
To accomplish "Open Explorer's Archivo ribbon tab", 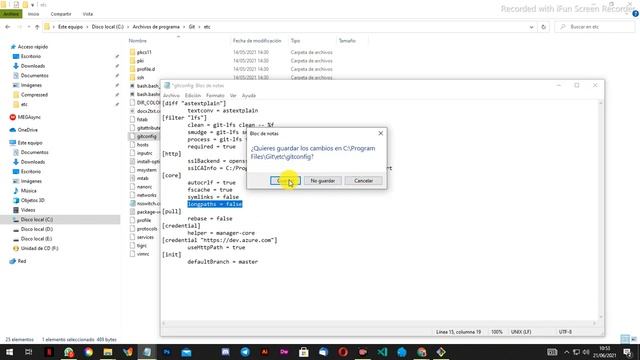I will (x=11, y=14).
